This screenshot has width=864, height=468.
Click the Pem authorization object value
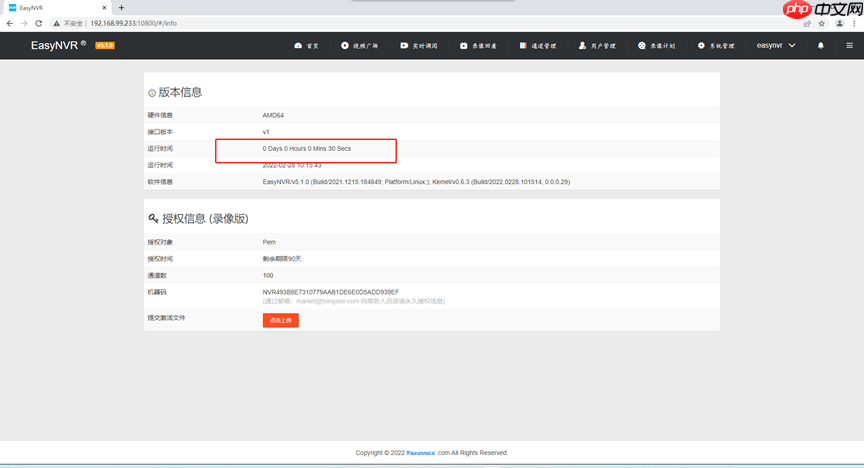(x=269, y=242)
